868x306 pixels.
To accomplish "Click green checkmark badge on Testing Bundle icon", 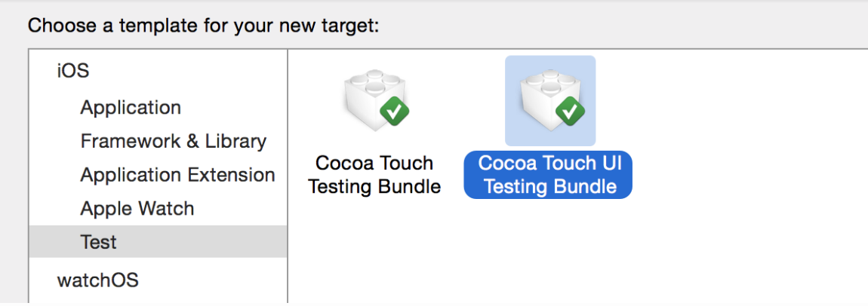I will pos(395,112).
